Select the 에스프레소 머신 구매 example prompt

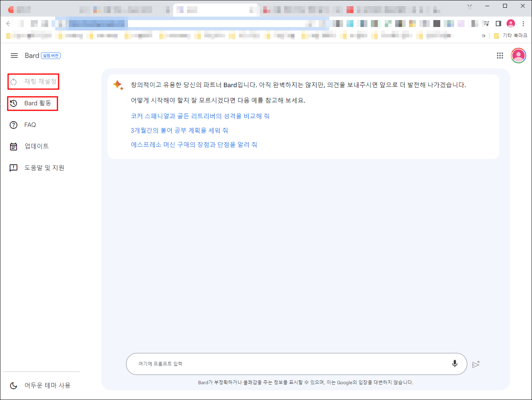click(x=194, y=145)
